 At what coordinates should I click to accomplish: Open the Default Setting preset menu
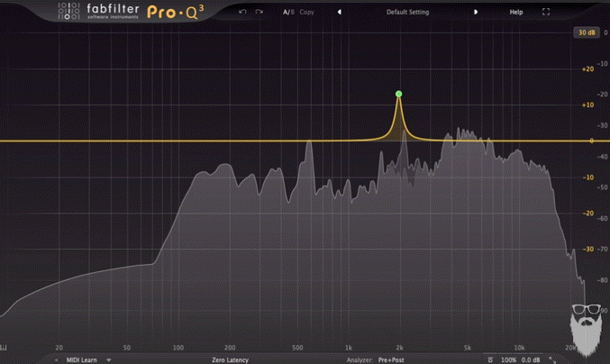pos(407,12)
